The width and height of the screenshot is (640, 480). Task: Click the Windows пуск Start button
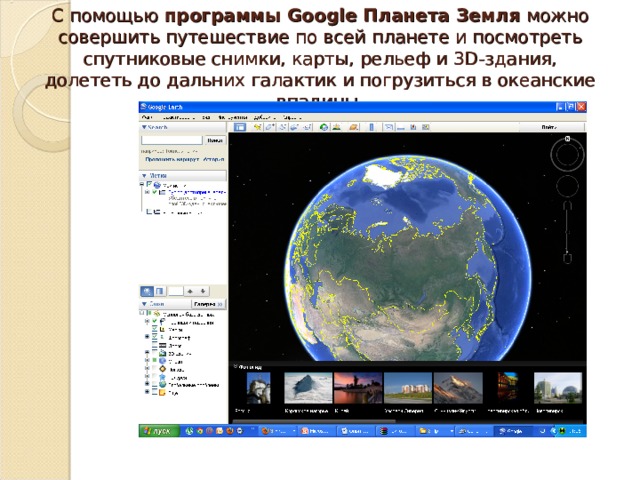[x=159, y=431]
